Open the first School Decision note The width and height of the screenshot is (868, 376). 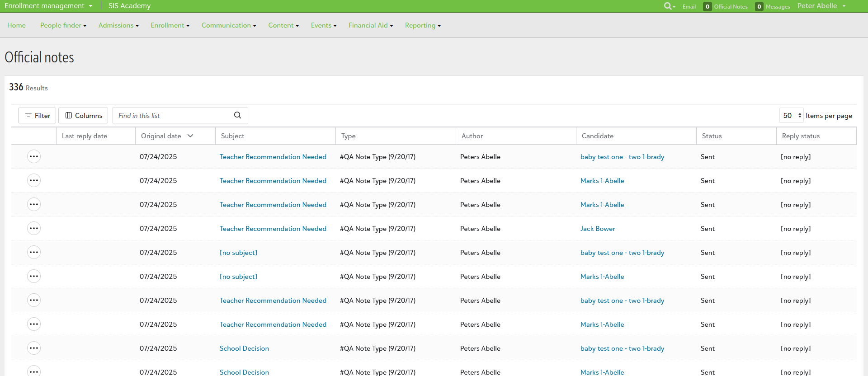[x=244, y=348]
